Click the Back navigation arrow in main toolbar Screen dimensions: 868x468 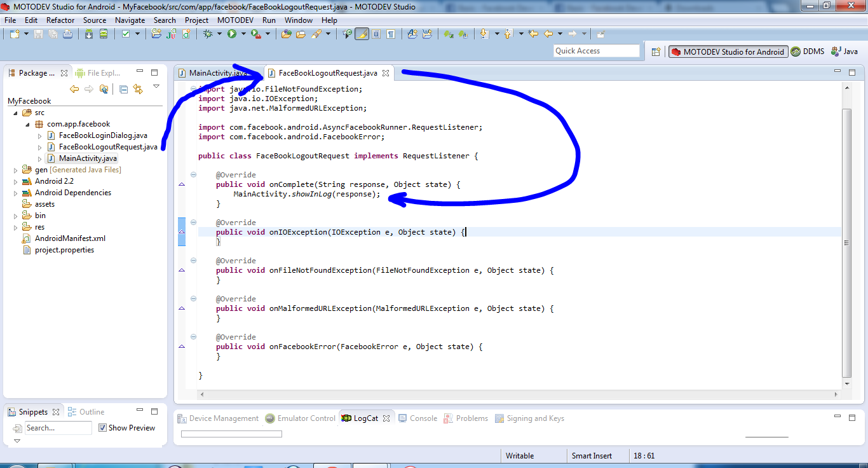tap(548, 34)
